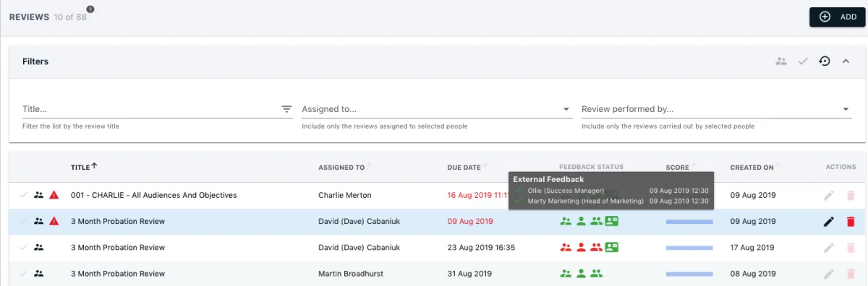Click green three-people feedback icon, Martin Broadhurst row
Image resolution: width=868 pixels, height=286 pixels.
(x=596, y=274)
